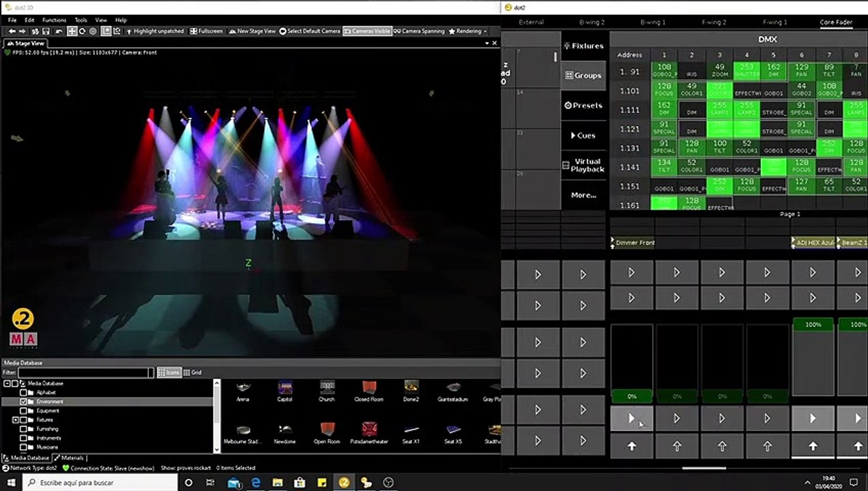Switch Media Database to Icons view
The width and height of the screenshot is (868, 491).
pos(169,373)
